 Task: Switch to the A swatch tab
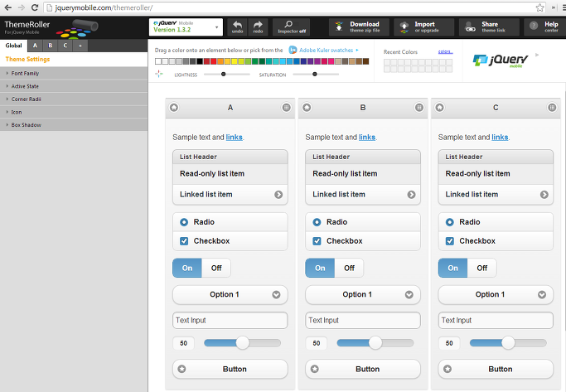click(x=35, y=46)
